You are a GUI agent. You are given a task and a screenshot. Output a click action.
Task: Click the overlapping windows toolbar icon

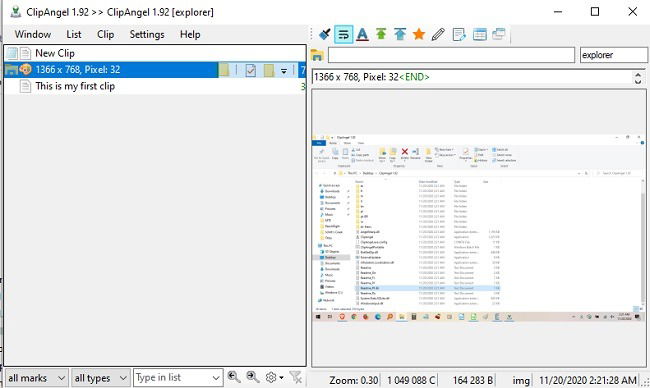point(499,34)
